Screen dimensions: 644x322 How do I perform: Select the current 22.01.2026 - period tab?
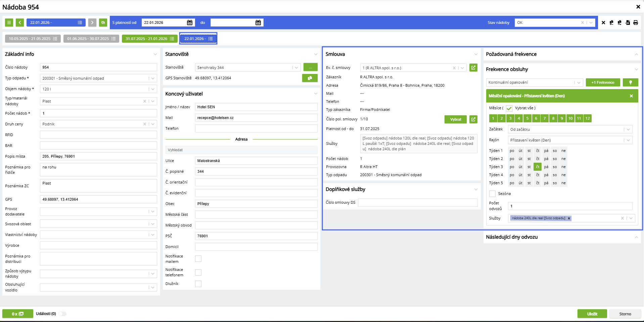tap(198, 39)
